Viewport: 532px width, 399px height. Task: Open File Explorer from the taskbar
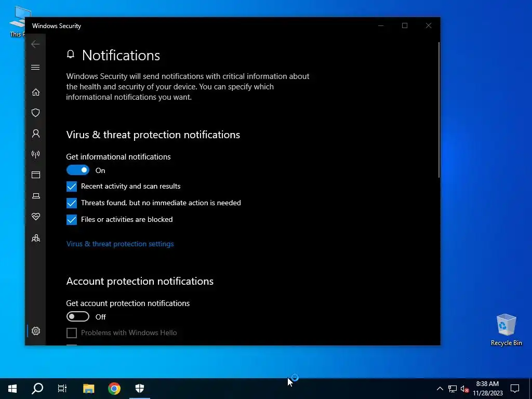pos(88,389)
